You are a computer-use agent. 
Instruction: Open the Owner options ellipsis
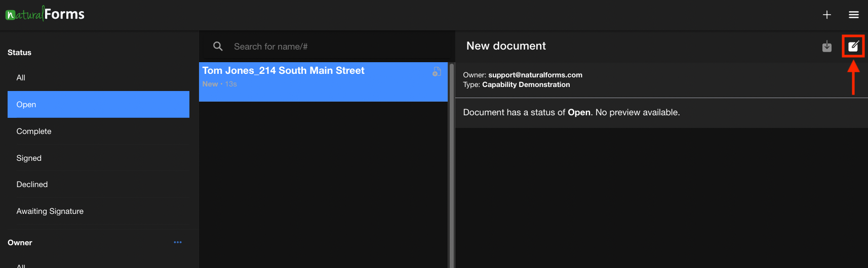[178, 242]
